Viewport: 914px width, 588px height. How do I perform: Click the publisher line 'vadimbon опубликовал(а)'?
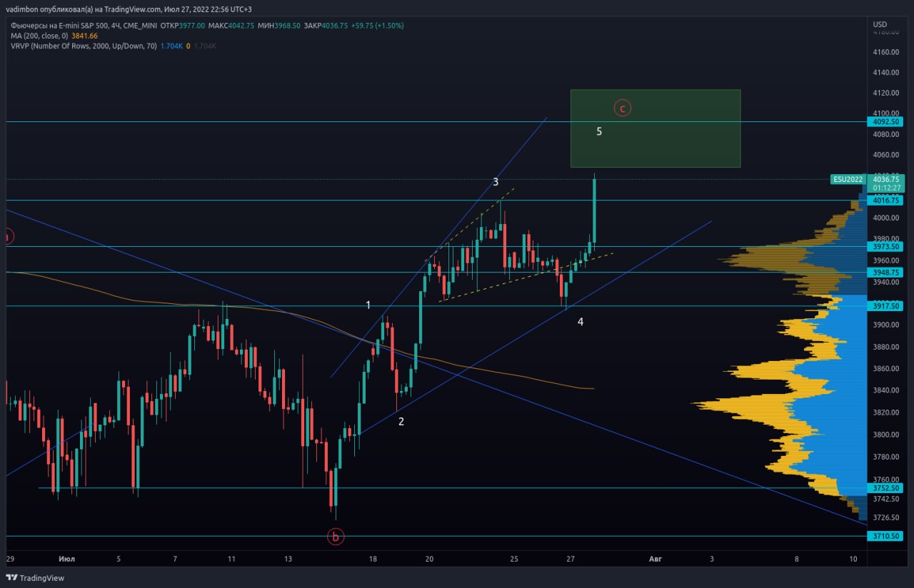[49, 9]
